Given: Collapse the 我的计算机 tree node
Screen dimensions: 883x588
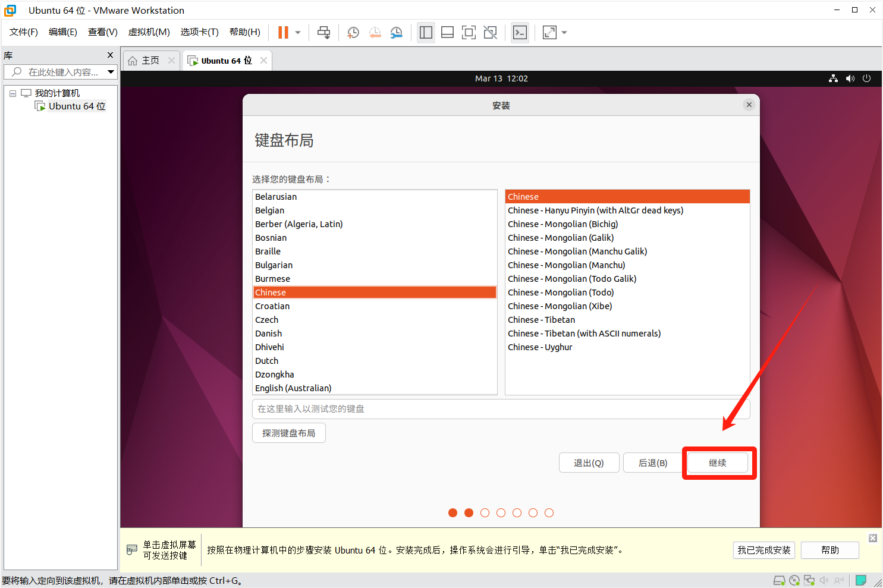Looking at the screenshot, I should coord(12,93).
